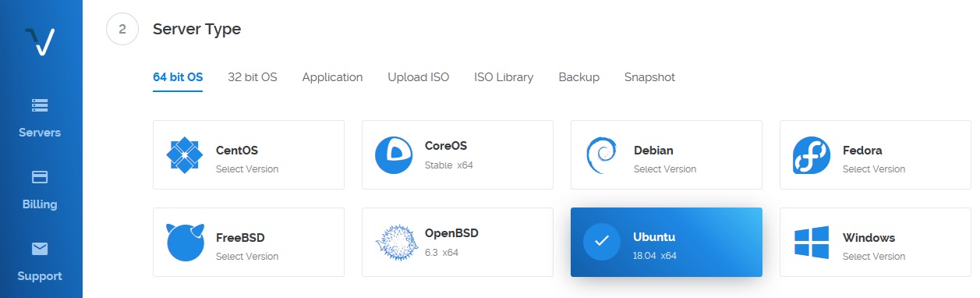This screenshot has height=298, width=980.
Task: Switch to the 32 bit OS tab
Action: pyautogui.click(x=253, y=77)
